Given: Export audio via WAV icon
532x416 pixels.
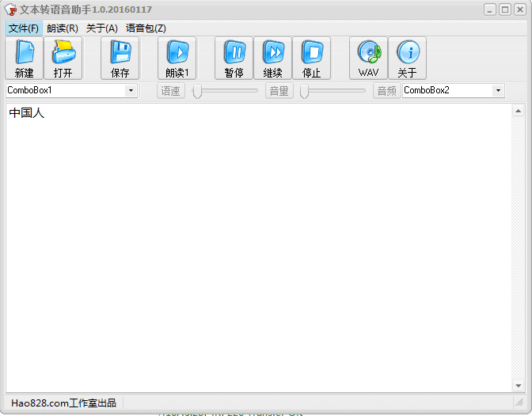Looking at the screenshot, I should pyautogui.click(x=368, y=59).
